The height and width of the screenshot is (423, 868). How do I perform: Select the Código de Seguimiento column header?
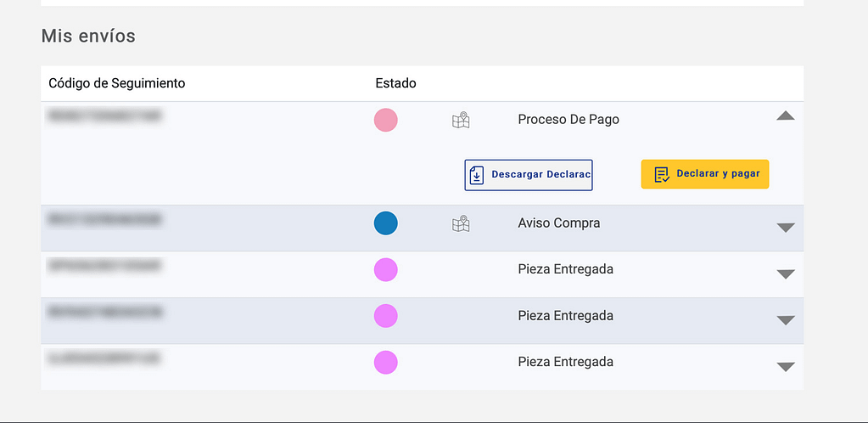click(117, 83)
